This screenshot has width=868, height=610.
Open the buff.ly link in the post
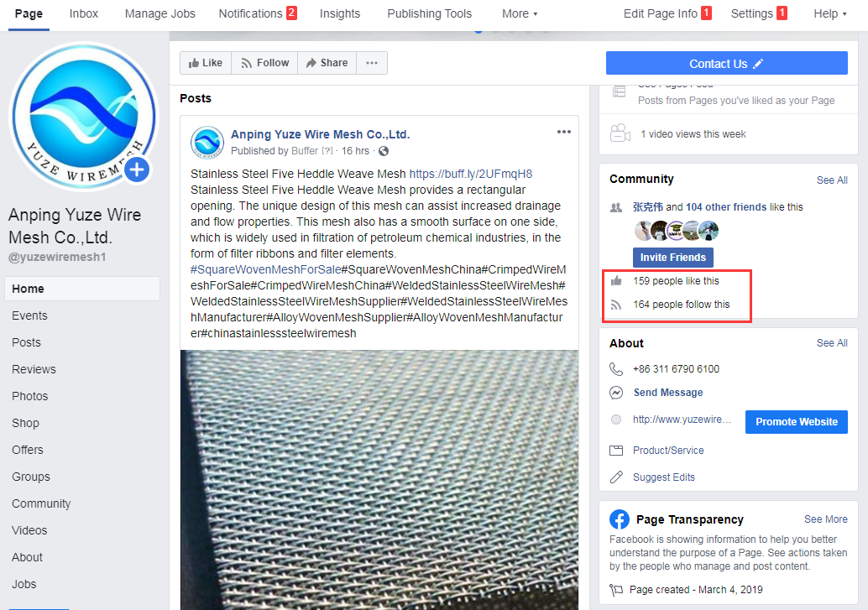470,174
